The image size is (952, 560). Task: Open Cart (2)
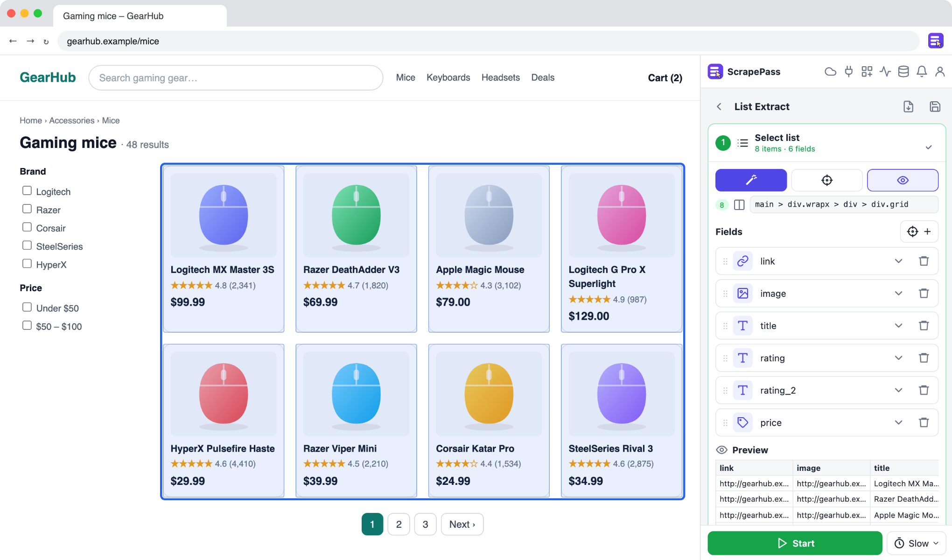point(665,78)
